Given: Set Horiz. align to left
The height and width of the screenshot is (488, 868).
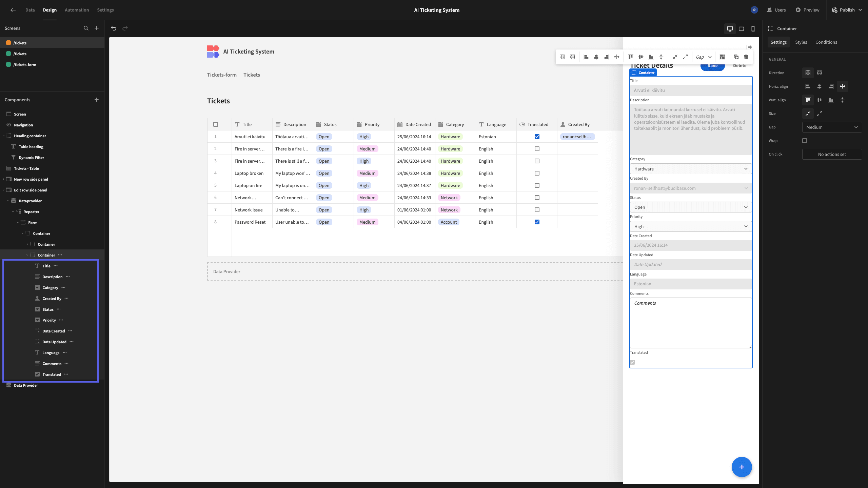Looking at the screenshot, I should pyautogui.click(x=808, y=86).
